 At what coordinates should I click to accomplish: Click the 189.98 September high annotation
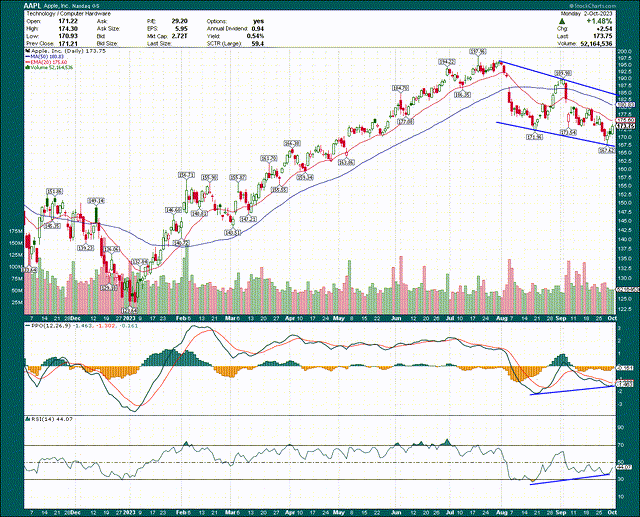tap(562, 73)
